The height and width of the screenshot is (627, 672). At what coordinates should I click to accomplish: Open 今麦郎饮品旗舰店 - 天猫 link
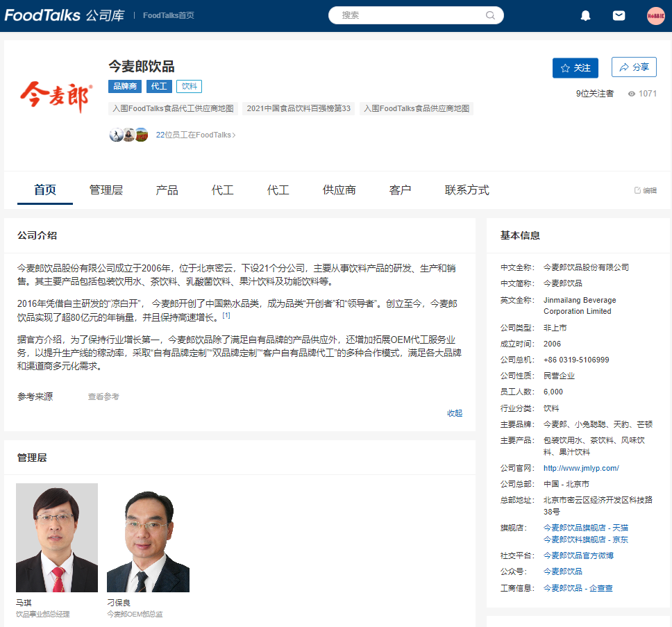point(585,528)
